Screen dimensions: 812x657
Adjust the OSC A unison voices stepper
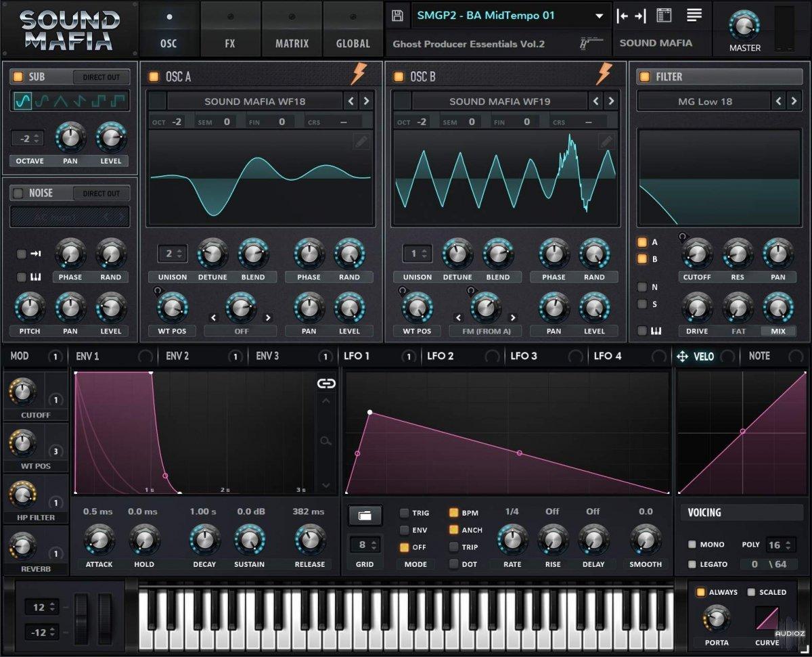173,254
